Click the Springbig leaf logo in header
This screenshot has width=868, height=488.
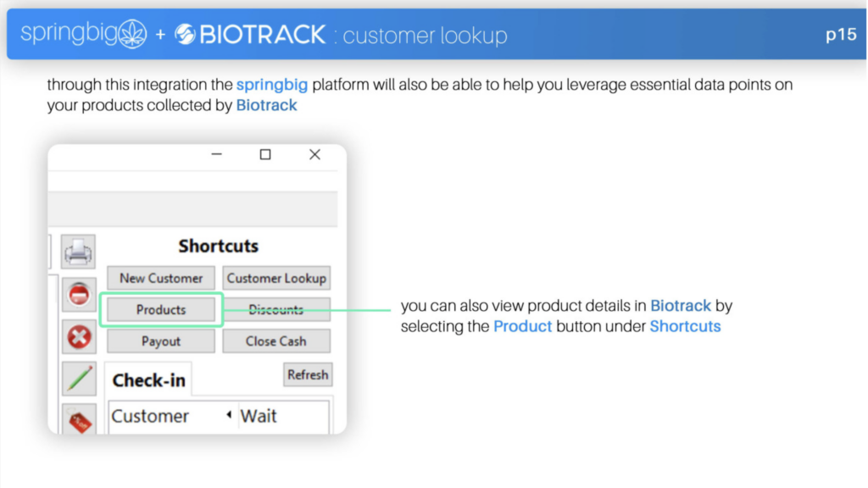point(133,34)
